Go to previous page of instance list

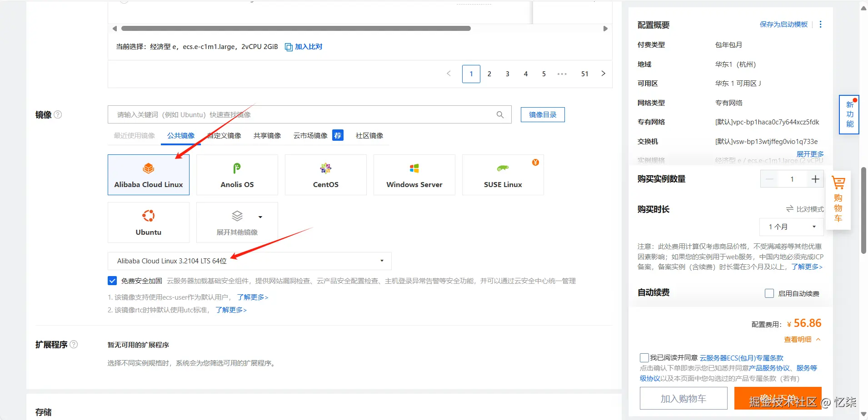tap(449, 74)
